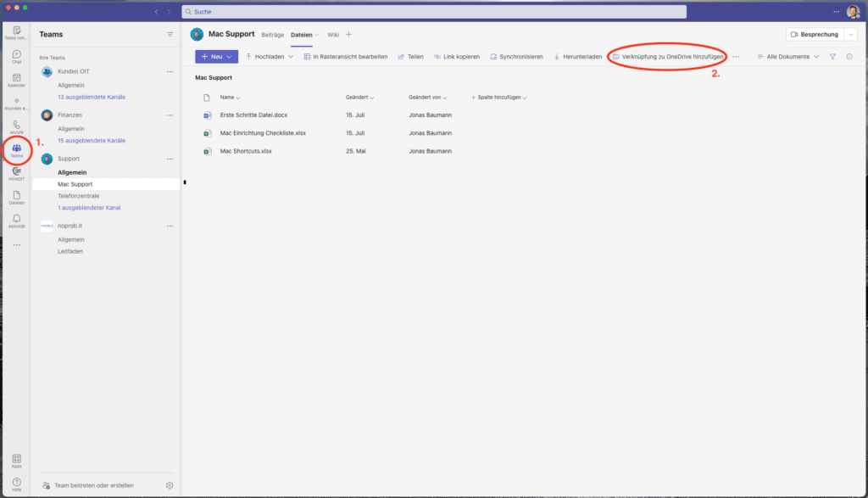
Task: Open the Hilfe icon in the left rail
Action: tap(17, 479)
